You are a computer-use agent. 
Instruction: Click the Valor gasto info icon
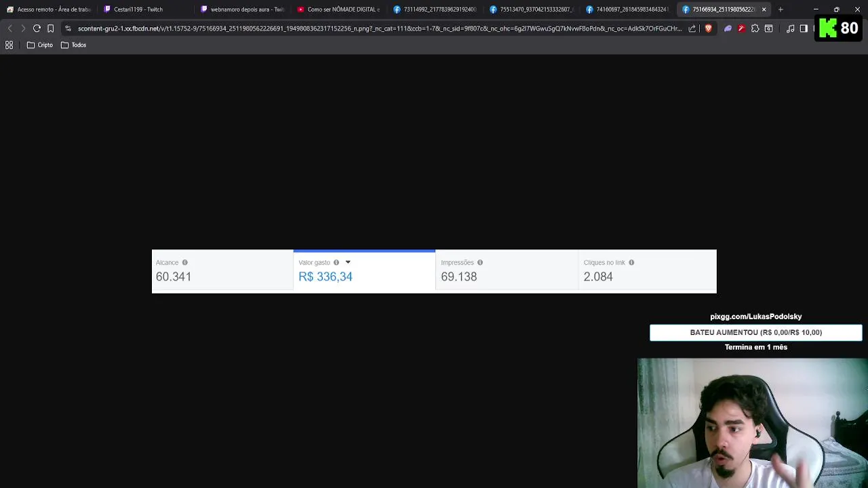click(336, 262)
